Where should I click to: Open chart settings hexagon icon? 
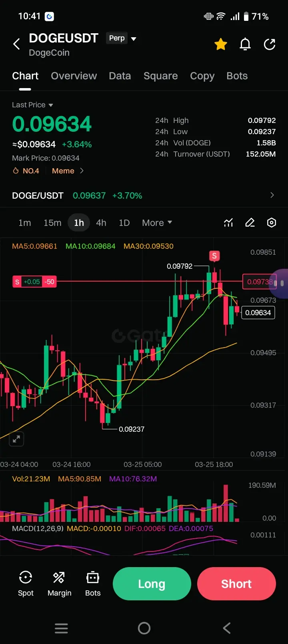click(272, 223)
